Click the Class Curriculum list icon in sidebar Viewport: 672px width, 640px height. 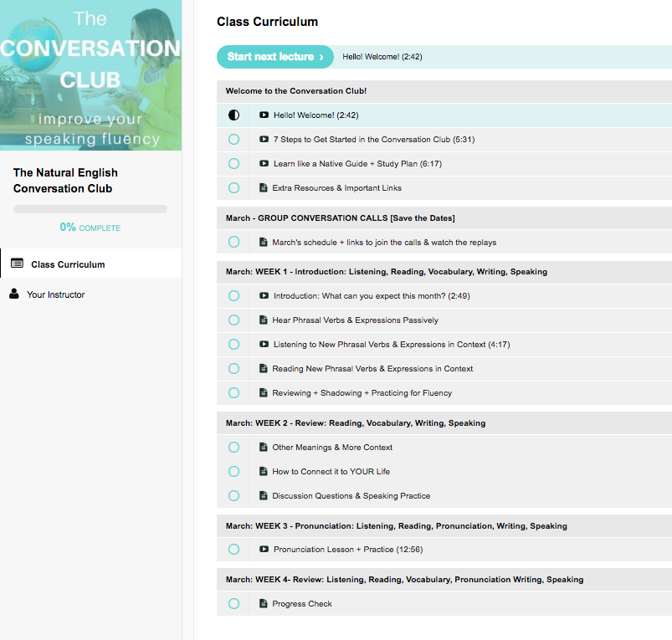point(17,264)
